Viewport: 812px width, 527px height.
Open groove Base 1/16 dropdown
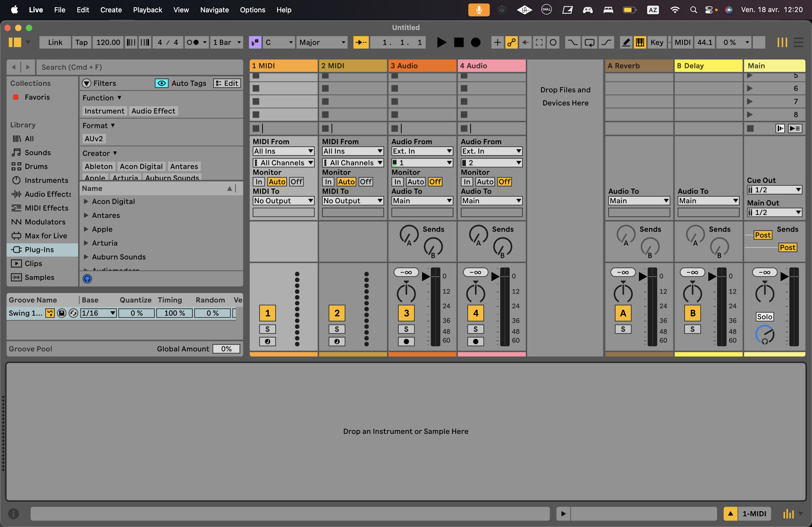tap(98, 313)
